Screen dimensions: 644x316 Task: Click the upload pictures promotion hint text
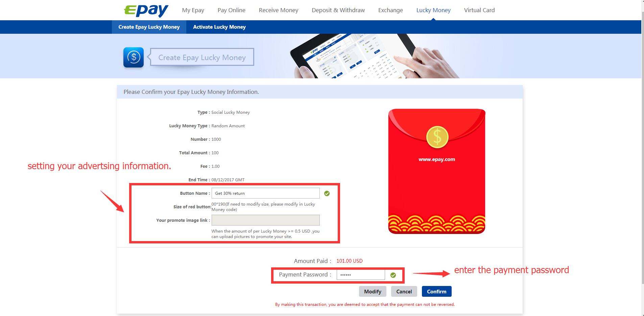pos(265,234)
